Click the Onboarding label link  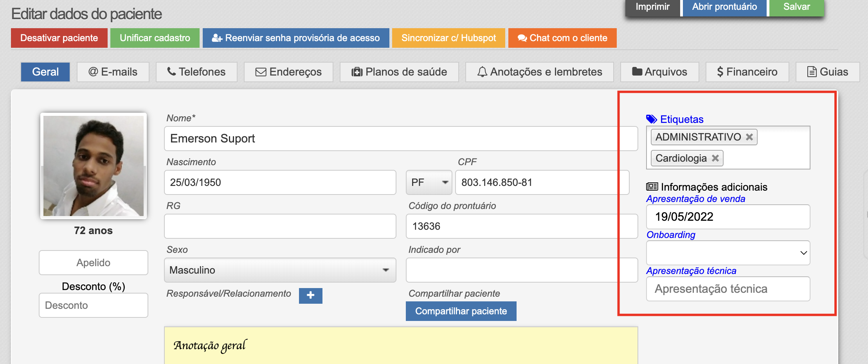[x=671, y=235]
